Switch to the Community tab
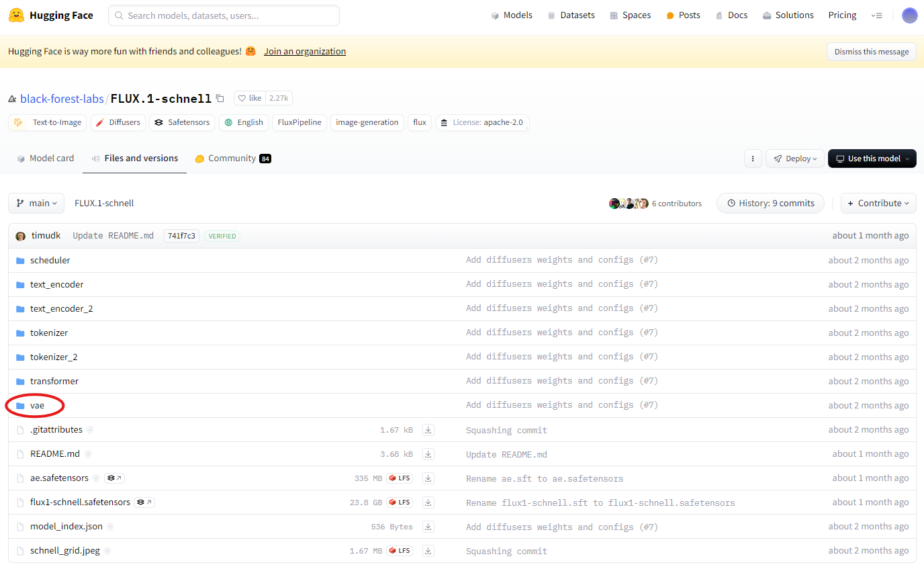The width and height of the screenshot is (924, 567). tap(233, 159)
